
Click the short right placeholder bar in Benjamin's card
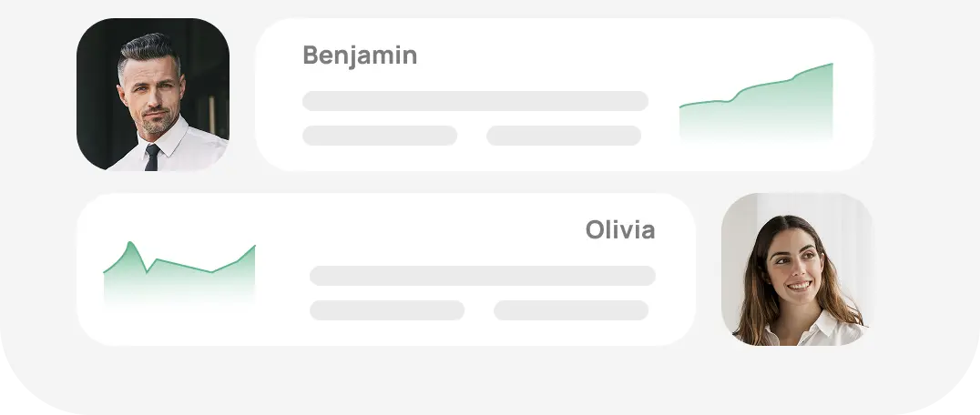(563, 136)
